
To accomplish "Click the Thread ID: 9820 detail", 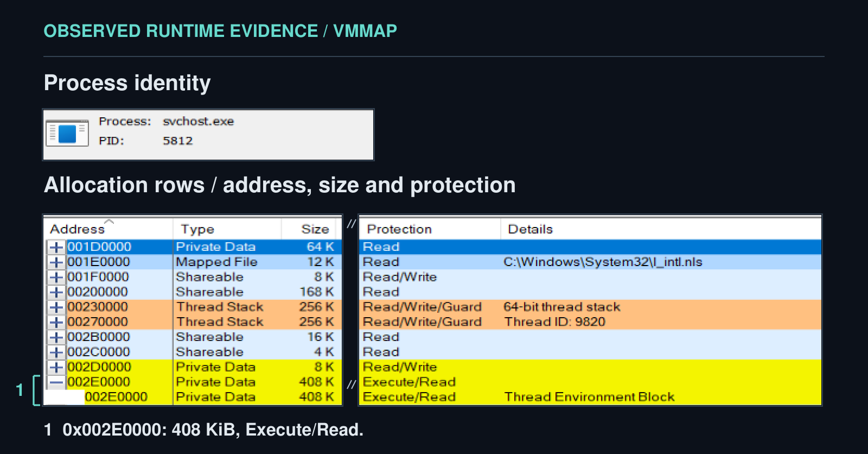I will coord(554,322).
